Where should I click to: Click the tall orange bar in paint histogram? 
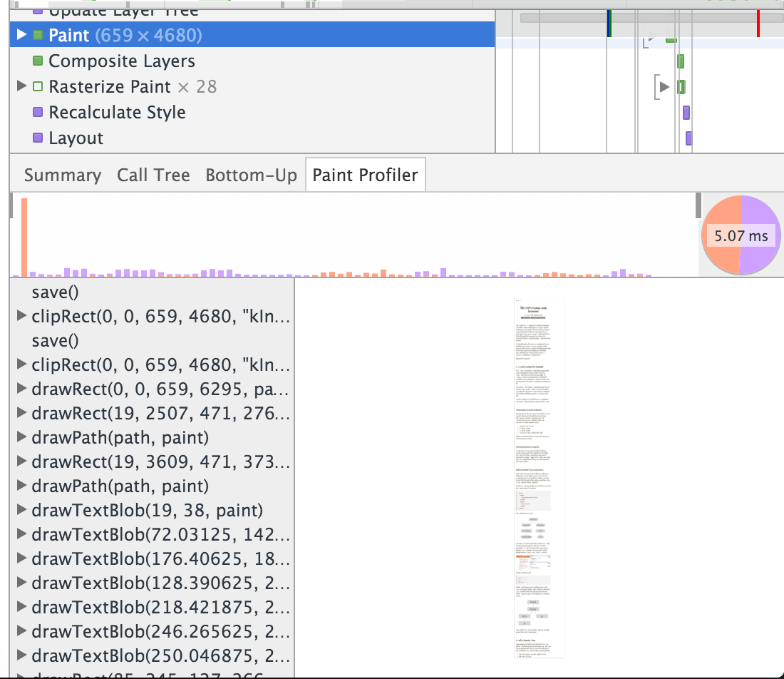24,238
